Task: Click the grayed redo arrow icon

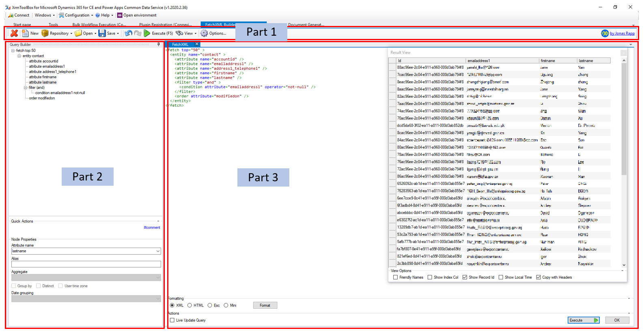Action: click(138, 33)
